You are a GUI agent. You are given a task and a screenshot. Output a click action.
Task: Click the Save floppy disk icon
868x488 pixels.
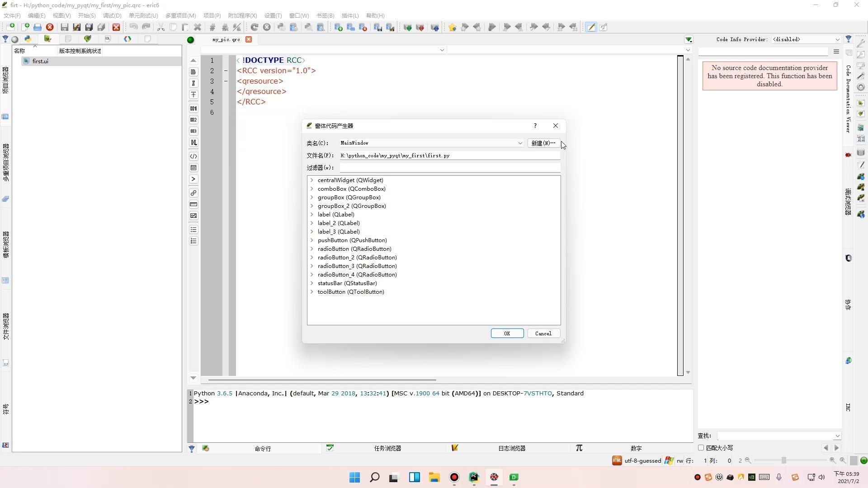coord(64,27)
